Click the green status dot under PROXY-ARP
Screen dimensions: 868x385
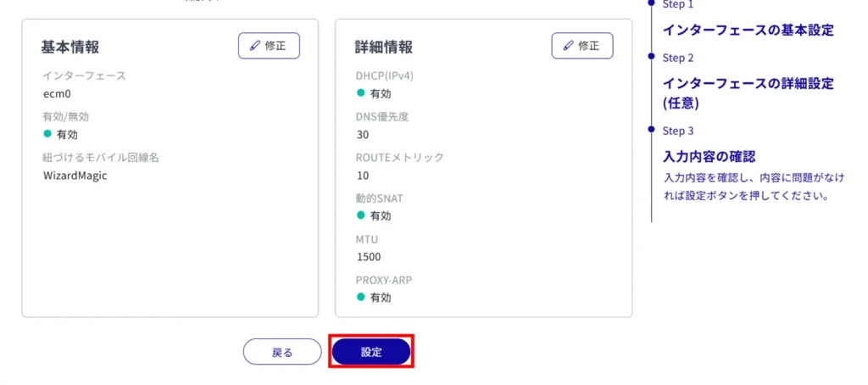click(x=360, y=297)
